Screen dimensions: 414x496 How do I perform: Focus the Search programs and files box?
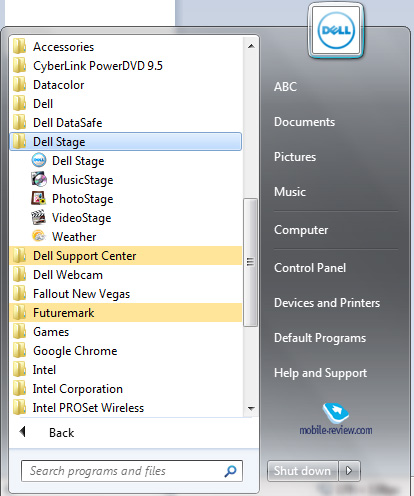click(132, 471)
